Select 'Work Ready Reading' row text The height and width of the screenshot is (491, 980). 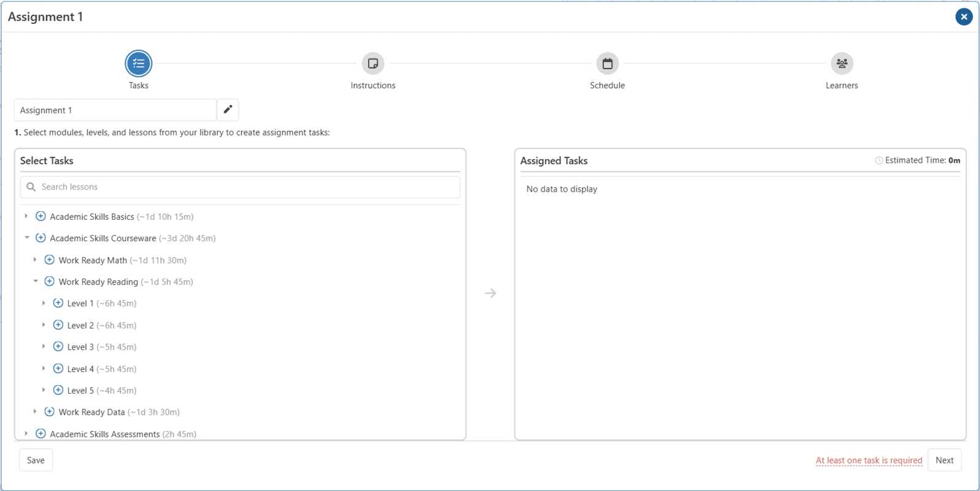98,282
